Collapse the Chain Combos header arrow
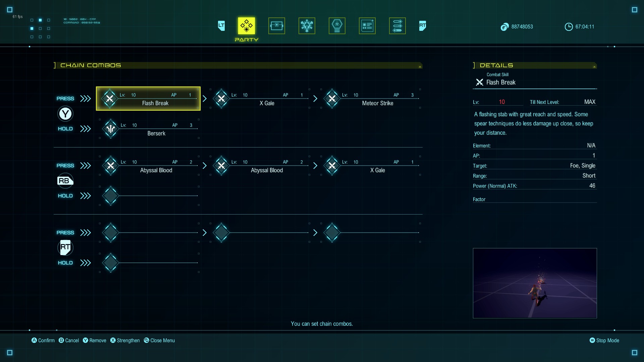 [420, 66]
